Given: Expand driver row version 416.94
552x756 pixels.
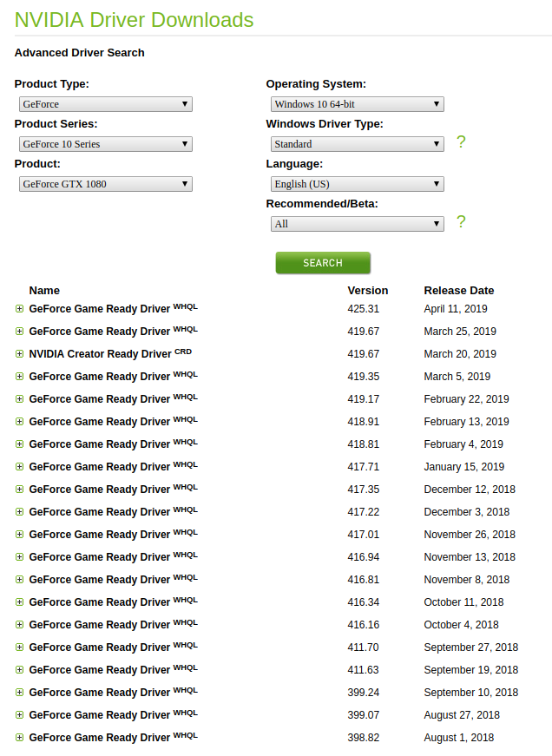Looking at the screenshot, I should pos(19,557).
